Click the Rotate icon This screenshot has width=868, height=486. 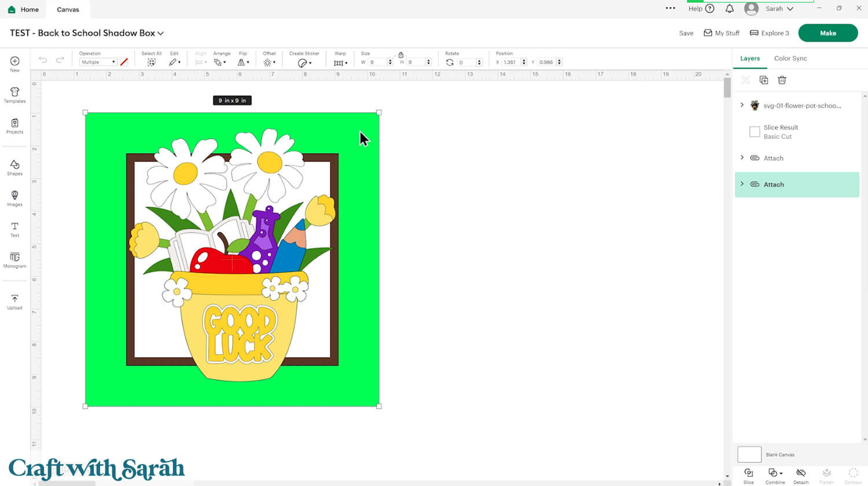pyautogui.click(x=450, y=62)
